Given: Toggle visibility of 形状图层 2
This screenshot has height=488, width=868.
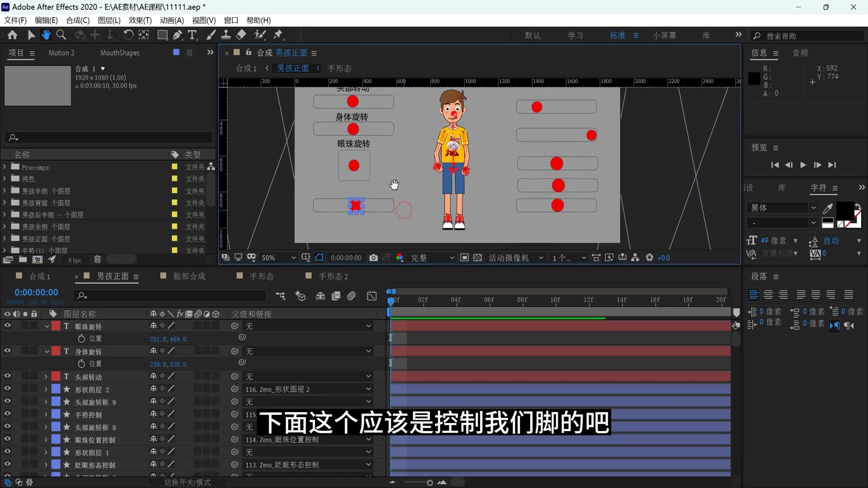Looking at the screenshot, I should pyautogui.click(x=7, y=389).
